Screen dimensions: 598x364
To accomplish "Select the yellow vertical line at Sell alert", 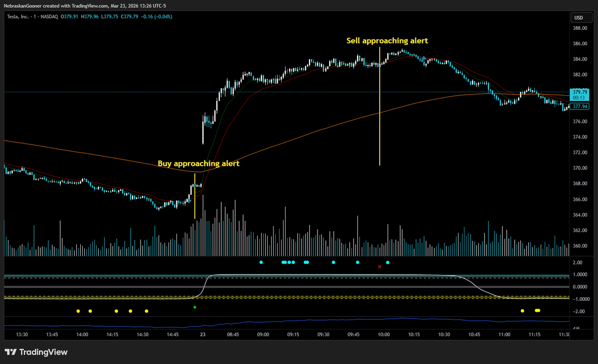I will point(380,106).
